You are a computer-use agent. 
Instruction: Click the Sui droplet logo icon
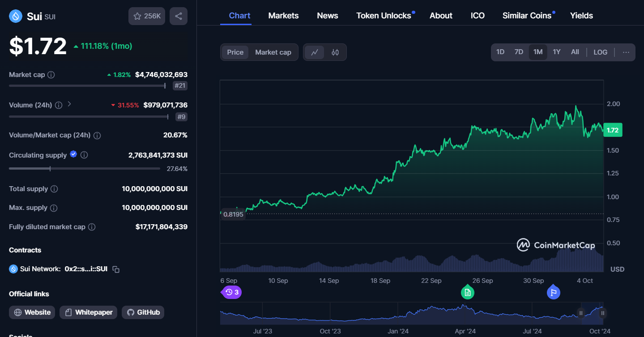(x=16, y=17)
